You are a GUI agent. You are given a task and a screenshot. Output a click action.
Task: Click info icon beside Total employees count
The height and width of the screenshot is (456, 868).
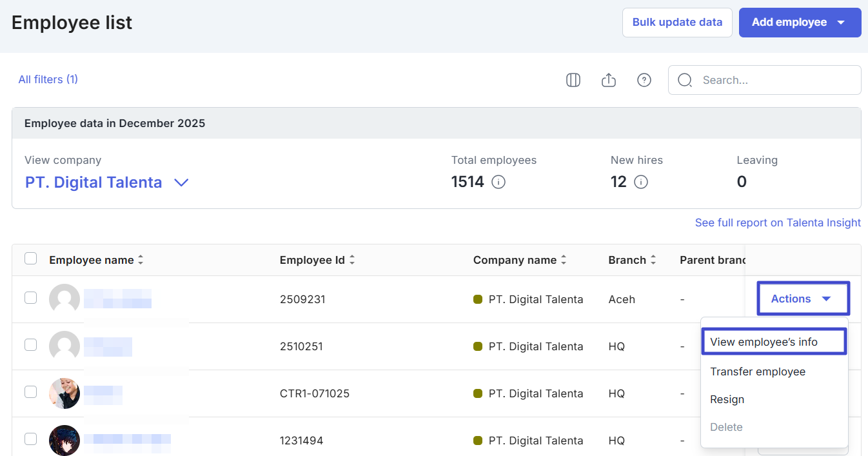(x=498, y=182)
